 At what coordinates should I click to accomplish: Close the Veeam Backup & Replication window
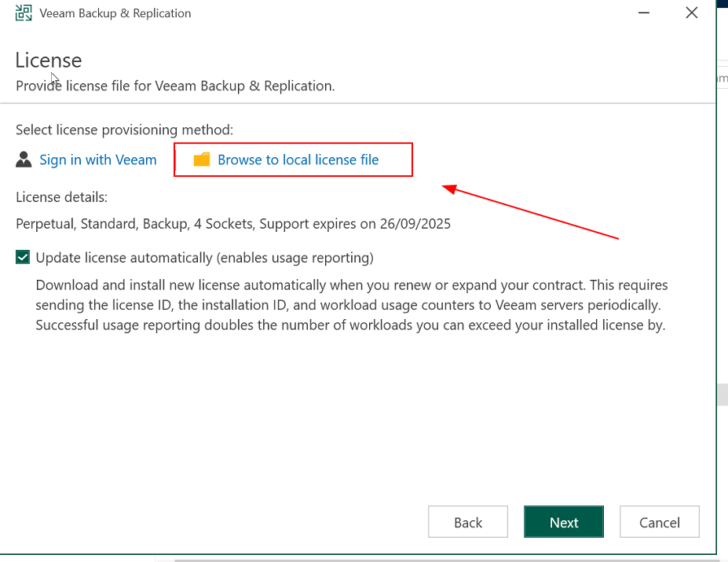point(691,13)
